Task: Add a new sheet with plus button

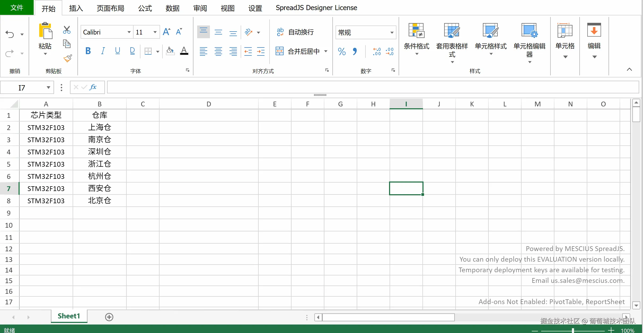Action: pos(109,317)
